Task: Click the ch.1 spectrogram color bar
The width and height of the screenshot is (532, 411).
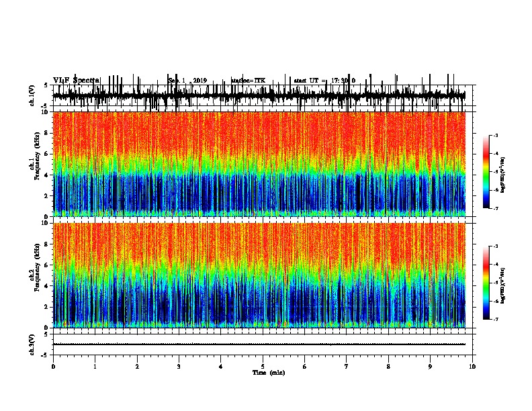Action: [x=486, y=172]
